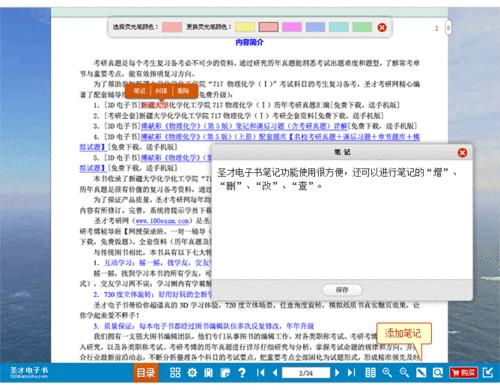Jump to the last page
The image size is (500, 390).
click(x=351, y=372)
